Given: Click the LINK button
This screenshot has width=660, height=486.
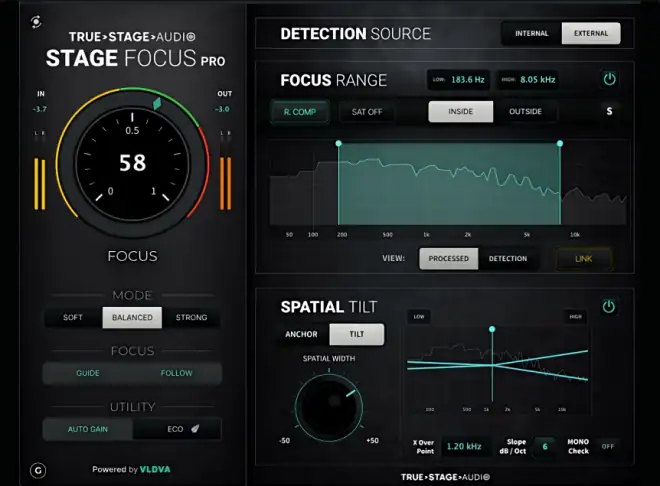Looking at the screenshot, I should tap(583, 259).
